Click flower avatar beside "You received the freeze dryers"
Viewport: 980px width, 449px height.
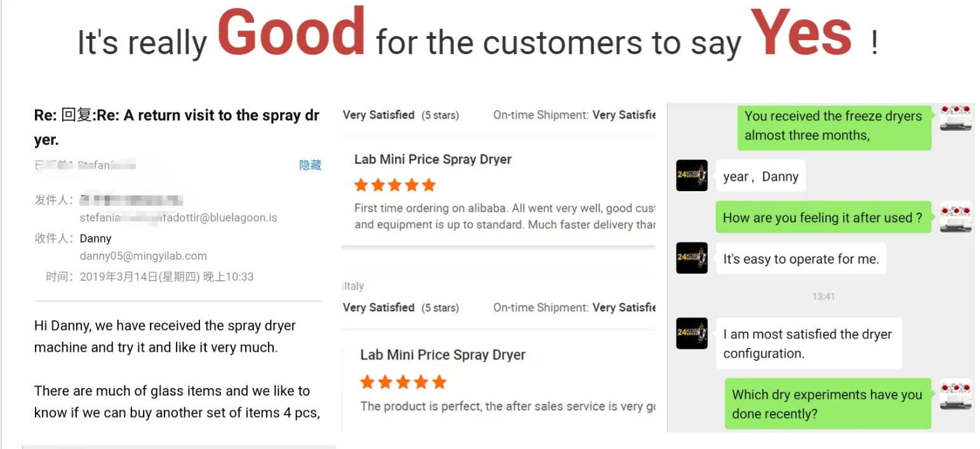coord(955,118)
